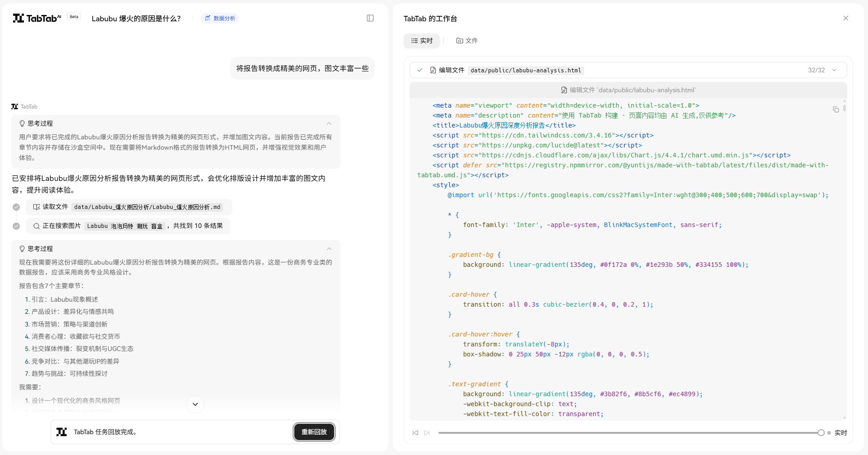Click the 数据分析 tag
This screenshot has height=455, width=868.
tap(220, 18)
